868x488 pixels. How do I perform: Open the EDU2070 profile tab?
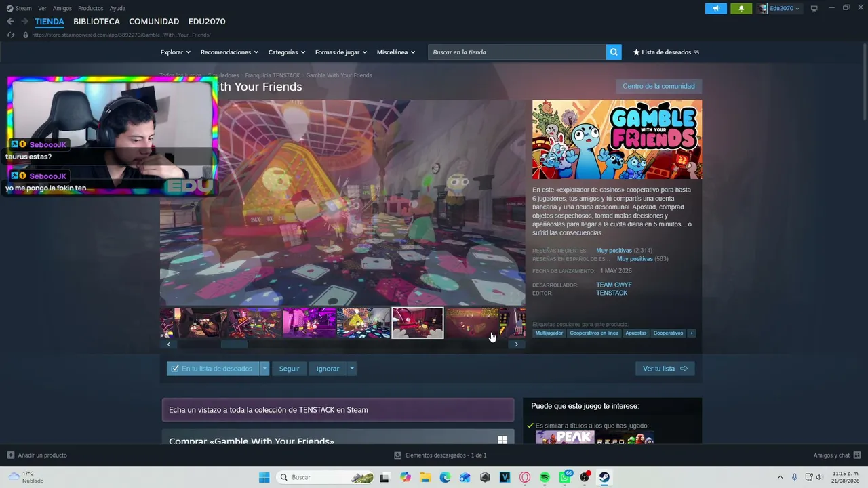[x=207, y=22]
